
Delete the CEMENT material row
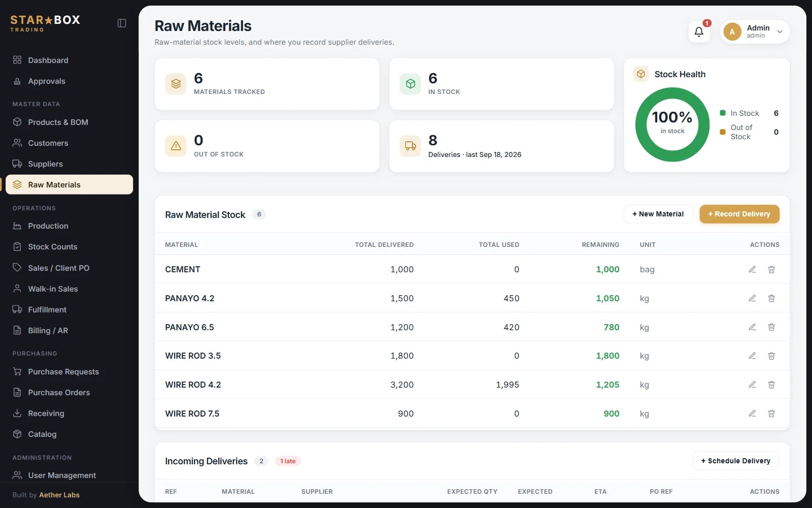(771, 269)
